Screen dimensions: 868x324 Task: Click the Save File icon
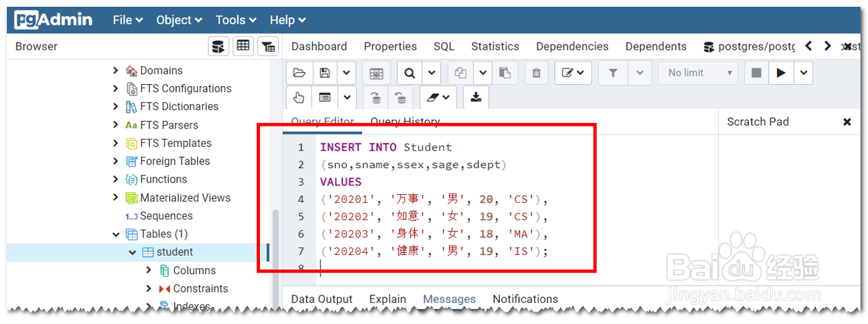pyautogui.click(x=324, y=73)
